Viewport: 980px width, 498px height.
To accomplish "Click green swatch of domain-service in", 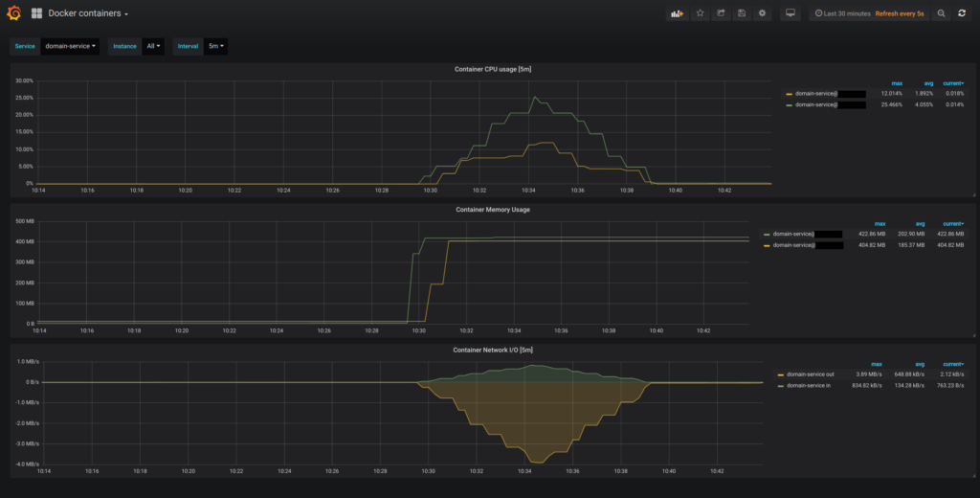I will 780,386.
